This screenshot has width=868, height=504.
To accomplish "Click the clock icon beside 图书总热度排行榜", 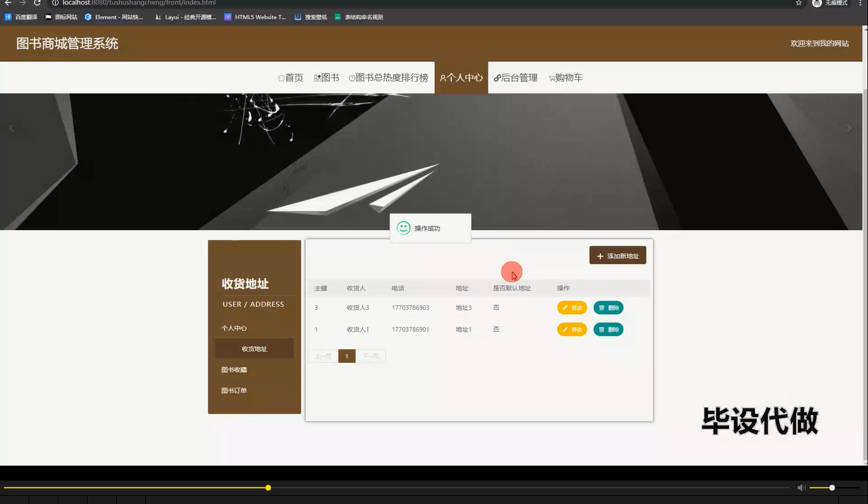I will click(350, 77).
